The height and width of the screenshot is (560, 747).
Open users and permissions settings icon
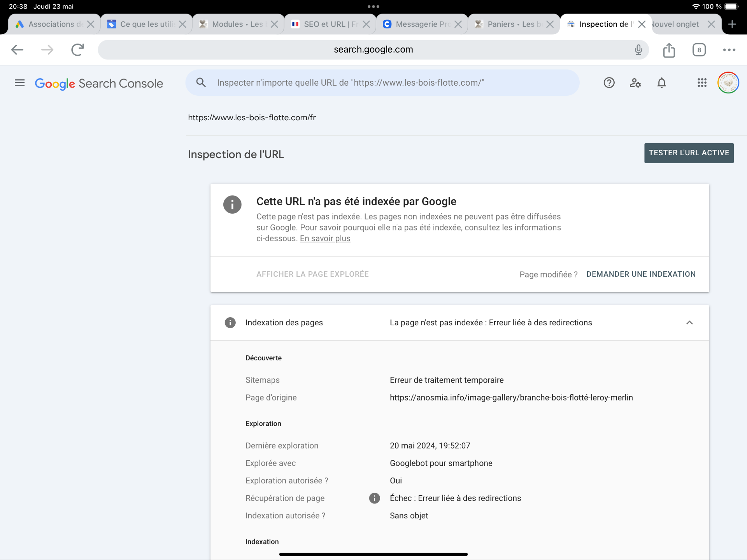point(635,83)
